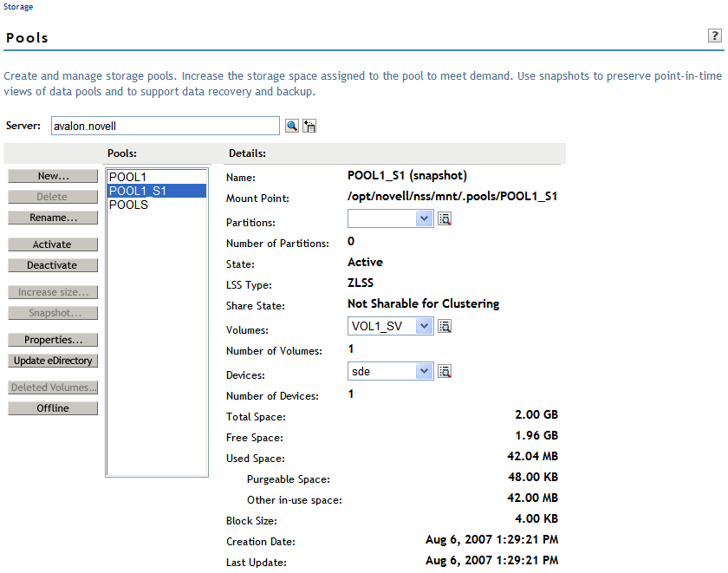
Task: Click the Server name input field
Action: pyautogui.click(x=165, y=127)
